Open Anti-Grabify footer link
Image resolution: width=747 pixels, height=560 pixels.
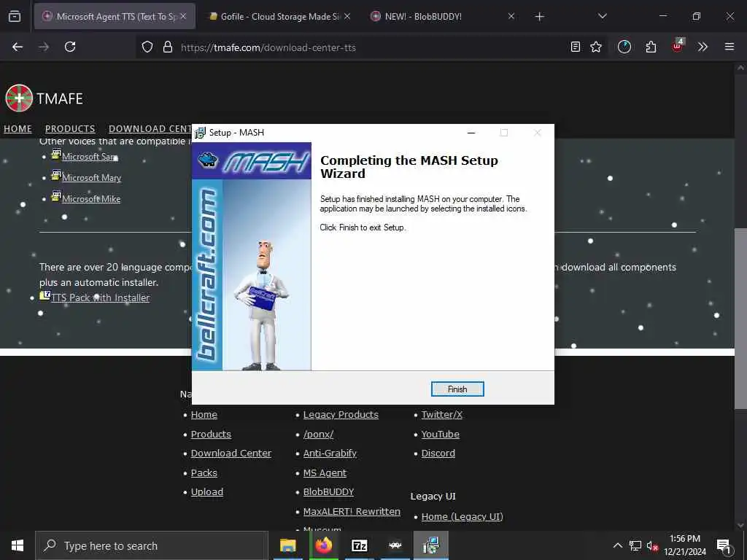(x=330, y=454)
